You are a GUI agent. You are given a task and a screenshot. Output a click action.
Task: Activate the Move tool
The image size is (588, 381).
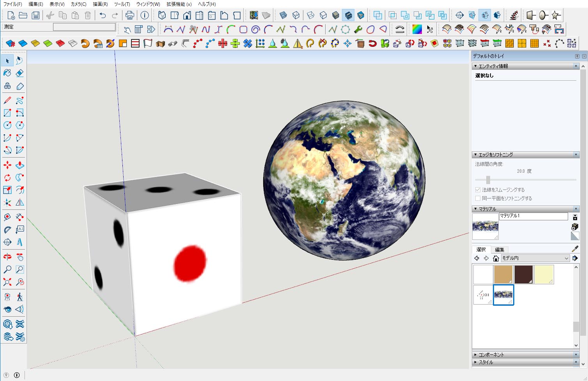point(7,165)
